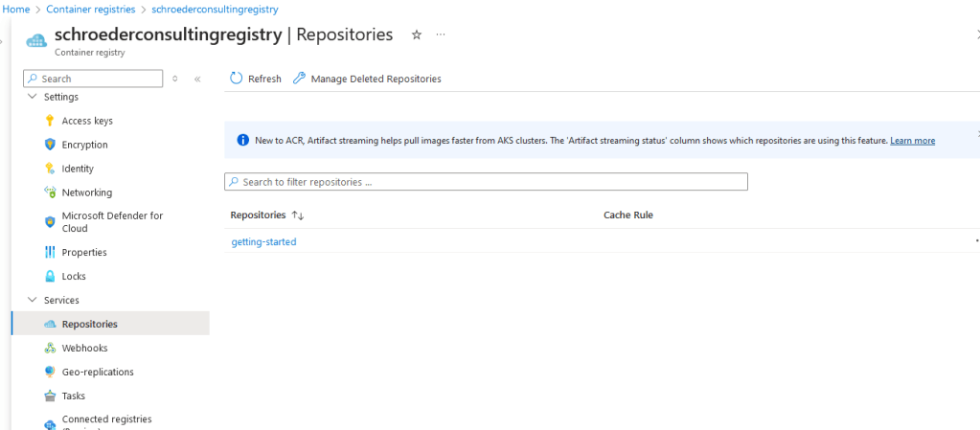
Task: Sort by the Repositories column arrows
Action: 297,215
